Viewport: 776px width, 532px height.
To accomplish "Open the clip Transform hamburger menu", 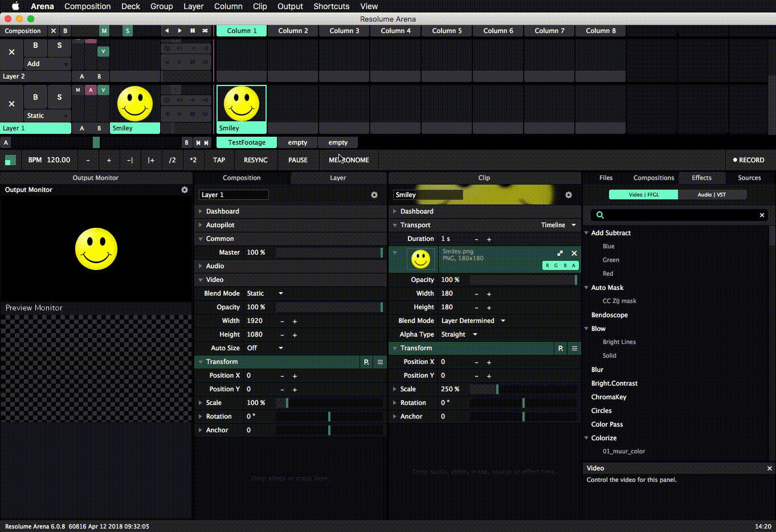I will (x=574, y=348).
